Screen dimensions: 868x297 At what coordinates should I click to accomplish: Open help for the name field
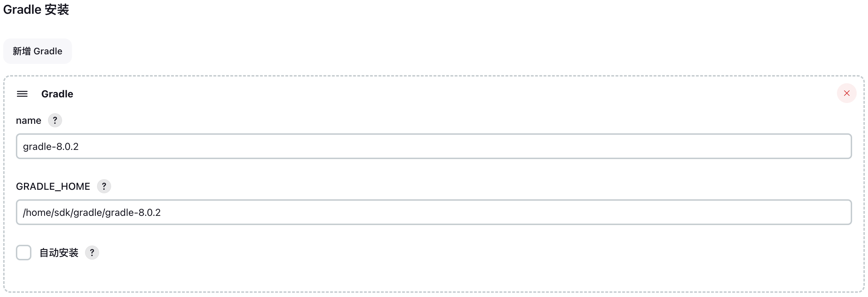coord(55,120)
